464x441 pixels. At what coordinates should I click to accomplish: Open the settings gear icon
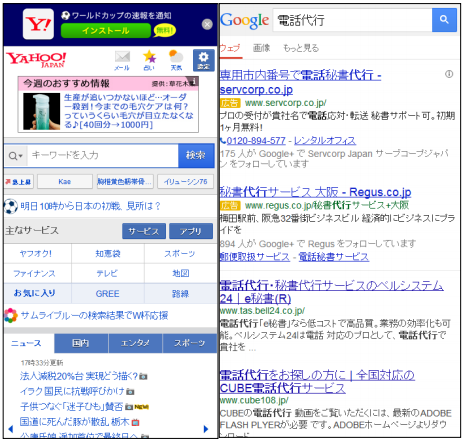(203, 60)
